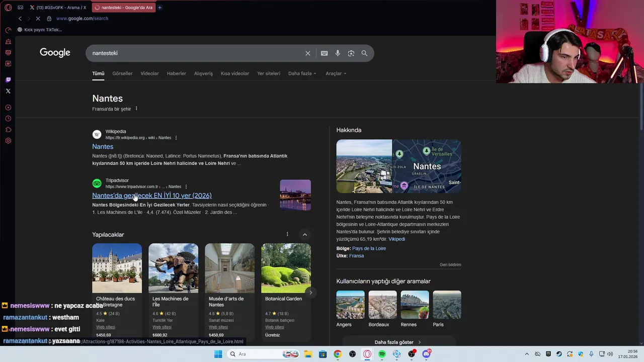Clear the Google search box

pyautogui.click(x=308, y=53)
